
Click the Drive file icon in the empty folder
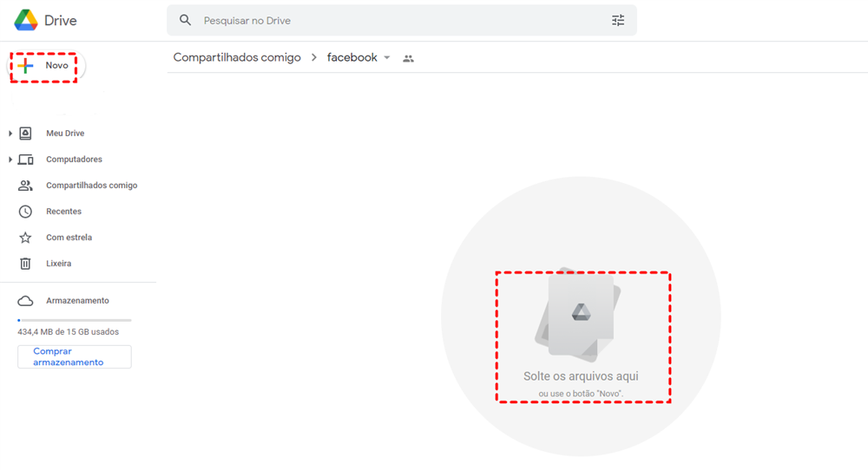pos(578,315)
